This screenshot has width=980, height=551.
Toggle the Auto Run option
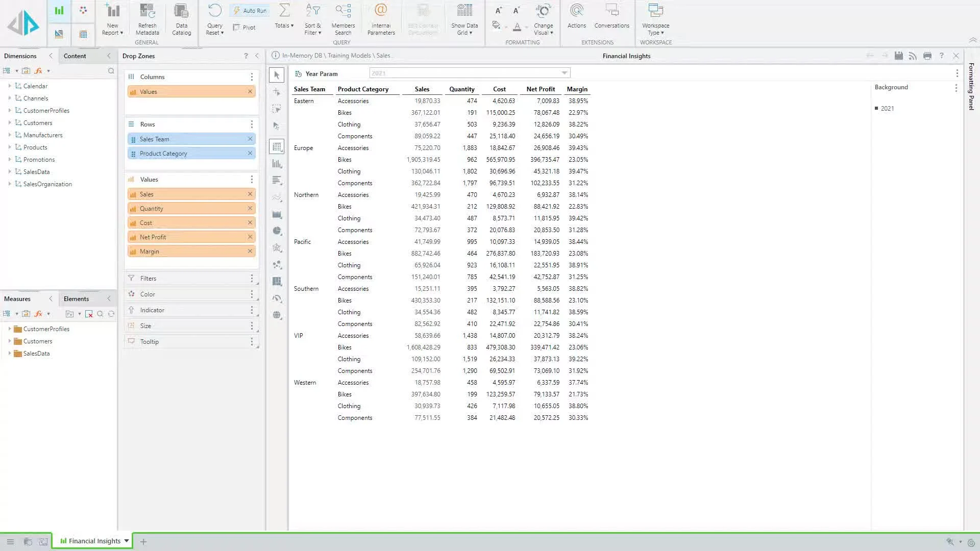click(x=250, y=11)
